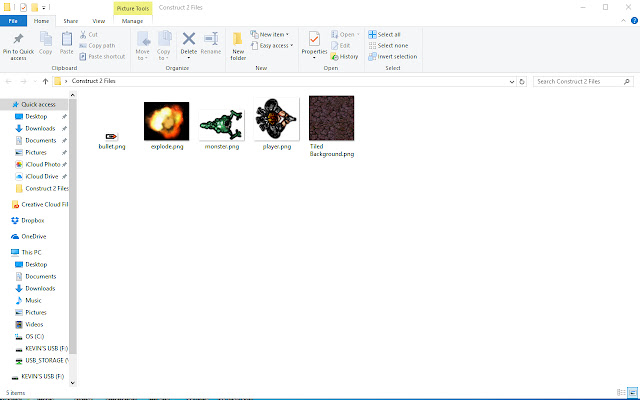Click the Copy ribbon icon
Viewport: 640px width, 400px height.
point(45,39)
